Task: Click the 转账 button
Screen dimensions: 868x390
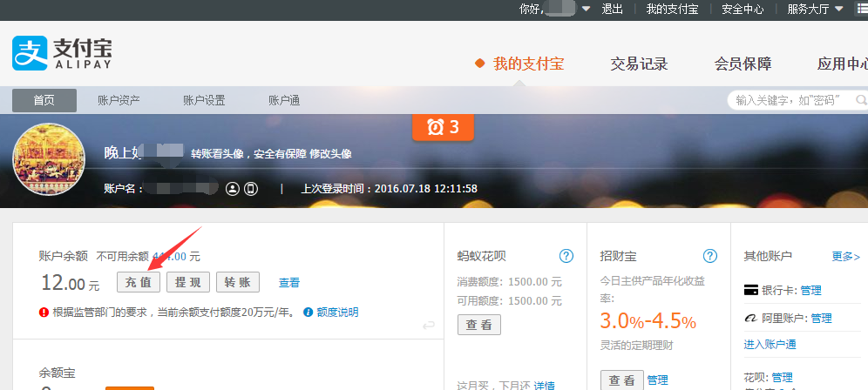Action: click(x=238, y=282)
